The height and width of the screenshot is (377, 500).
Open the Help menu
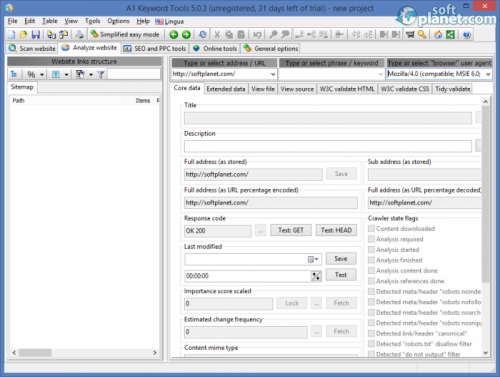click(143, 21)
